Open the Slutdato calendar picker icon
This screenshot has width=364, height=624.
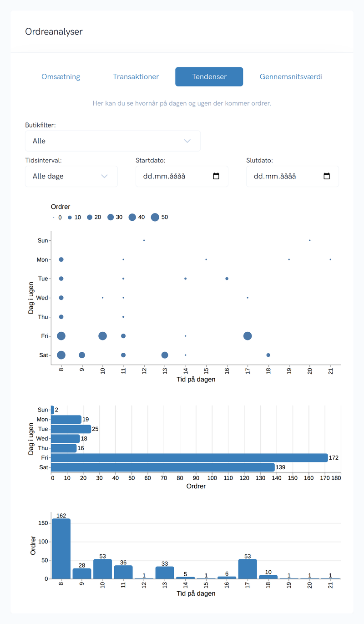tap(327, 176)
